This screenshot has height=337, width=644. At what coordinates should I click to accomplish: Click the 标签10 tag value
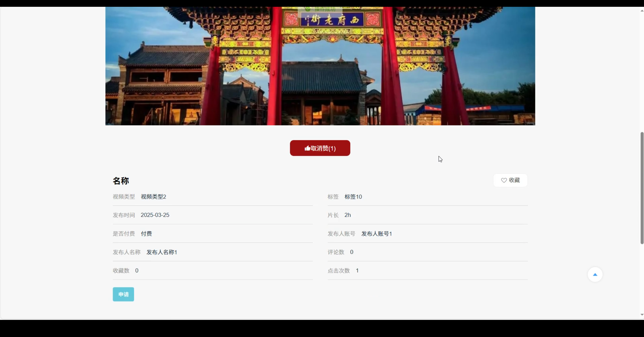point(353,197)
